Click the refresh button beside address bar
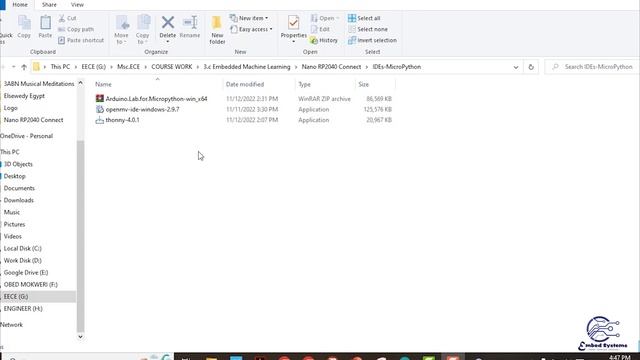This screenshot has height=360, width=640. (531, 67)
